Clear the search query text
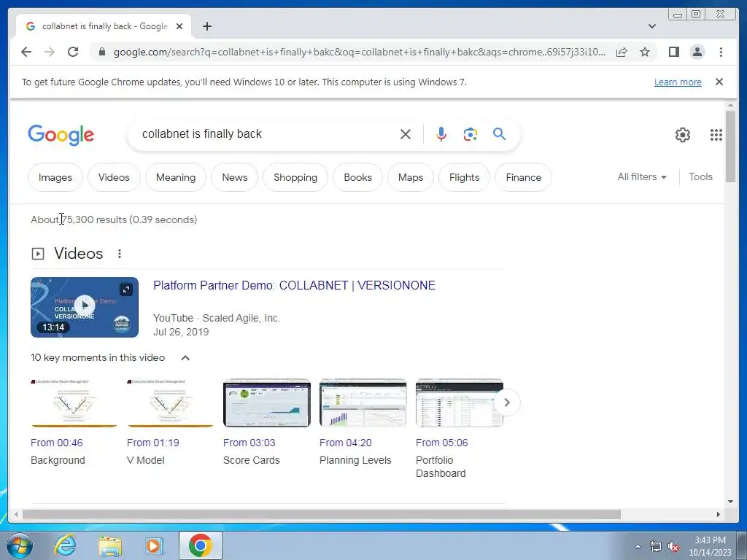747x560 pixels. click(406, 134)
